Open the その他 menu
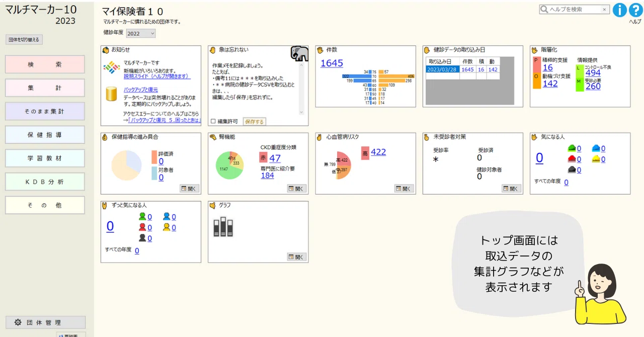644x337 pixels. 45,205
